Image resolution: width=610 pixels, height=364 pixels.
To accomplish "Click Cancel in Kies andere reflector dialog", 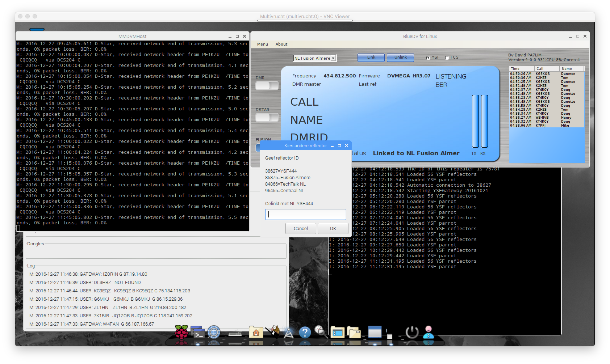I will click(x=301, y=229).
